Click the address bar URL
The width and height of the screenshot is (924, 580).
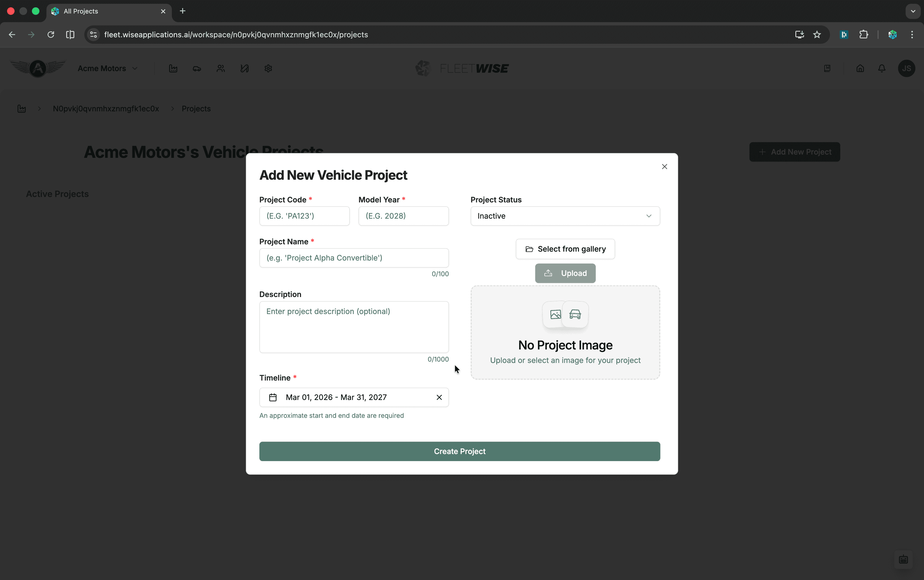click(x=236, y=35)
